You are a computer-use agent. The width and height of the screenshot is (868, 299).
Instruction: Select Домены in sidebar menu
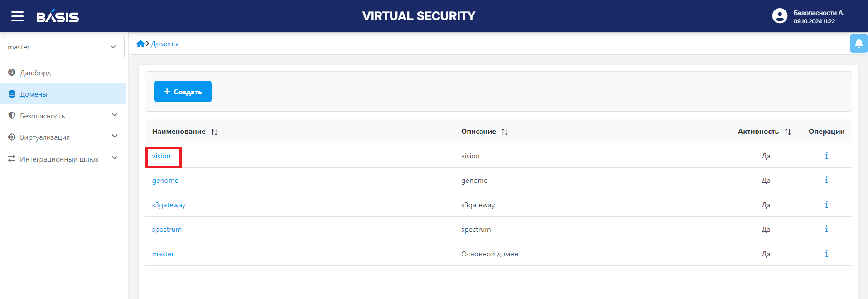[x=34, y=94]
